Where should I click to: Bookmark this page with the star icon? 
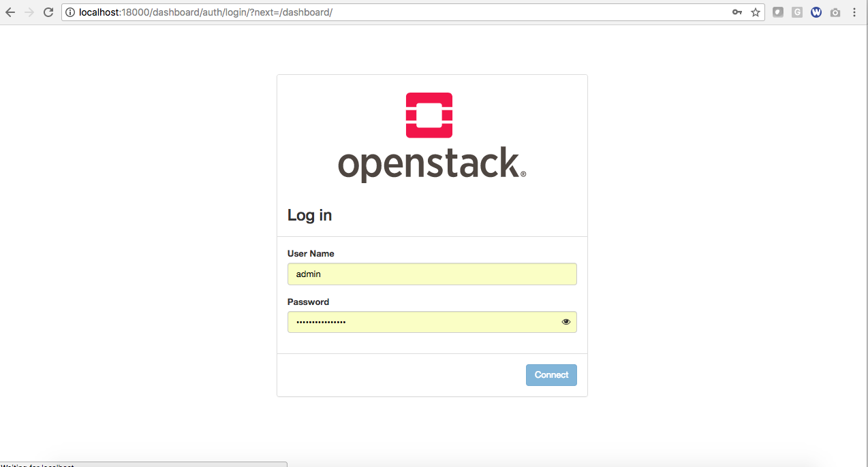pos(756,12)
